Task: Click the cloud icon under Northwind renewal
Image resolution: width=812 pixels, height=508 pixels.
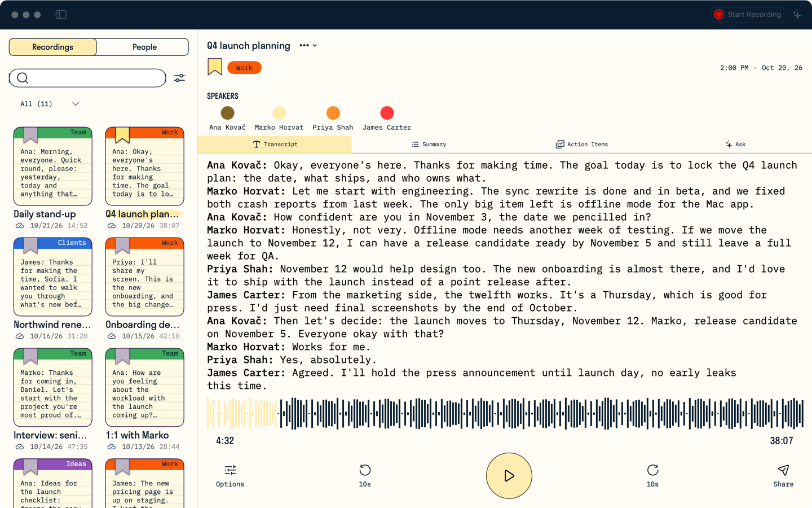Action: coord(20,336)
